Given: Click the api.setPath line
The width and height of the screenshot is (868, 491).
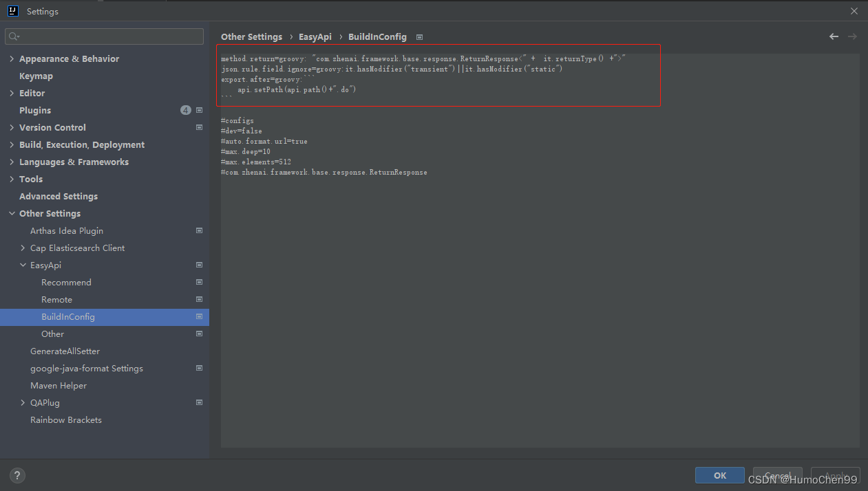Looking at the screenshot, I should 297,89.
